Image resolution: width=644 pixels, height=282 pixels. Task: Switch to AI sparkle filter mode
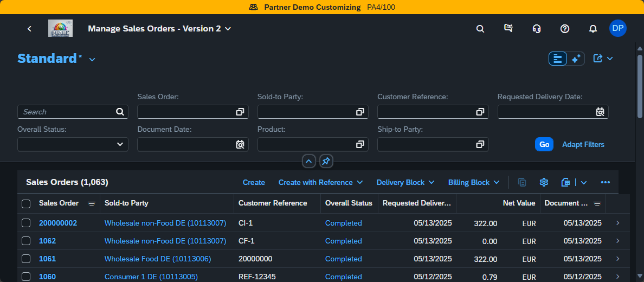click(x=576, y=59)
